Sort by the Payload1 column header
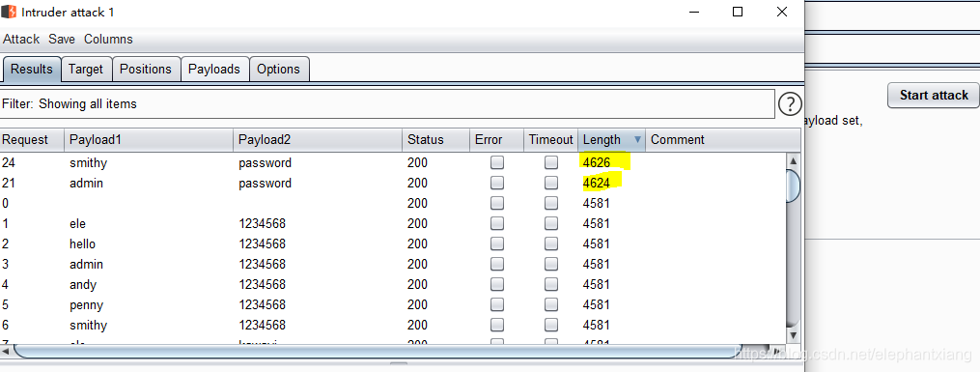Screen dimensions: 980x372 pyautogui.click(x=149, y=139)
